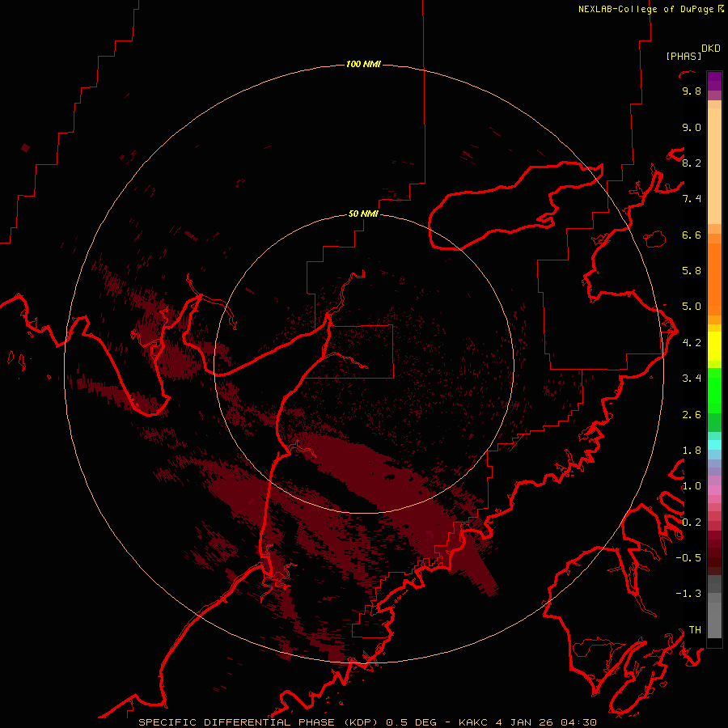The width and height of the screenshot is (728, 728).
Task: Click the 8.2 scale value
Action: tap(692, 163)
